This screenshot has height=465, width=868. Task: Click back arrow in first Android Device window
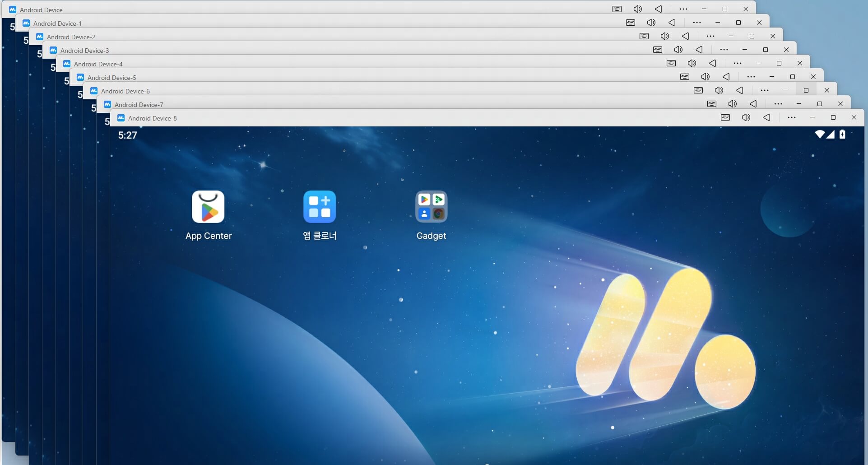click(x=659, y=9)
